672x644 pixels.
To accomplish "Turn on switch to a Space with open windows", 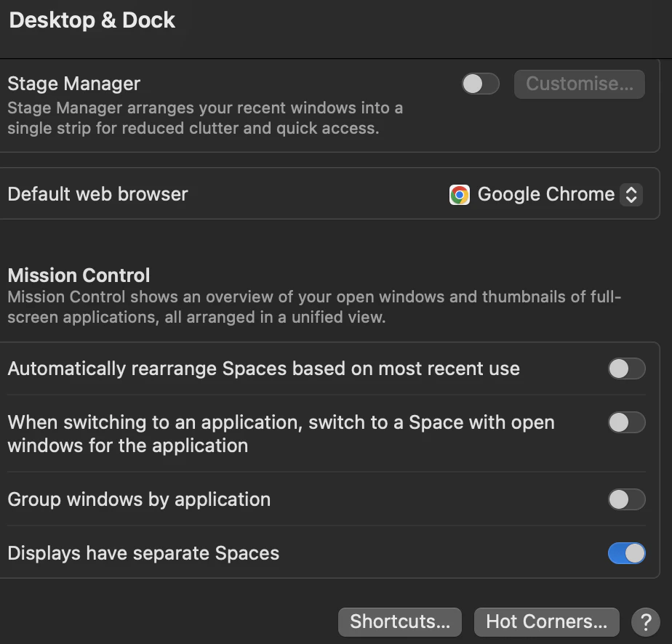I will (x=627, y=422).
